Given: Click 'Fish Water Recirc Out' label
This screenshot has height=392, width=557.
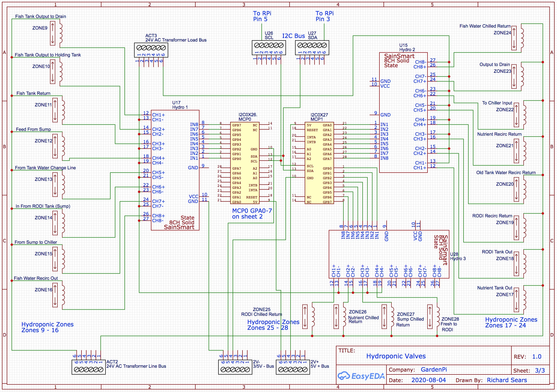Looking at the screenshot, I should [x=36, y=278].
